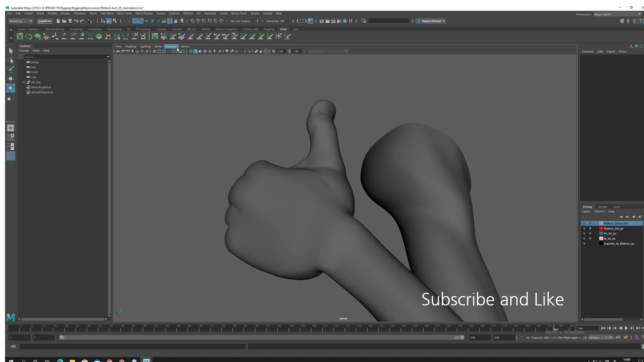This screenshot has width=644, height=362.
Task: Click the No Live Surface button
Action: click(x=241, y=21)
